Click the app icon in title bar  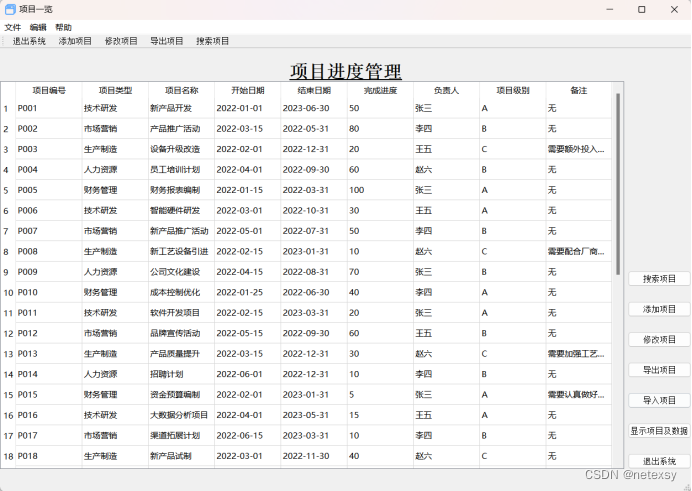pos(10,9)
